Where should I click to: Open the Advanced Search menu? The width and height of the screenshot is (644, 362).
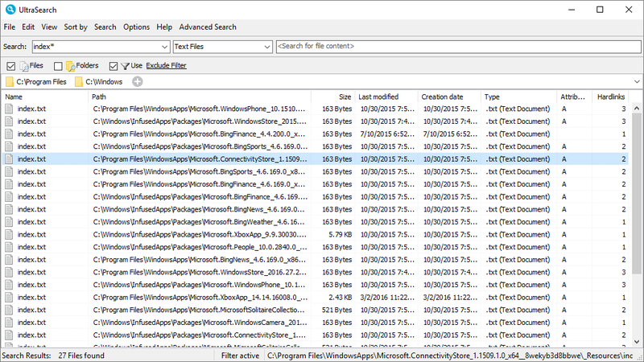pyautogui.click(x=208, y=27)
